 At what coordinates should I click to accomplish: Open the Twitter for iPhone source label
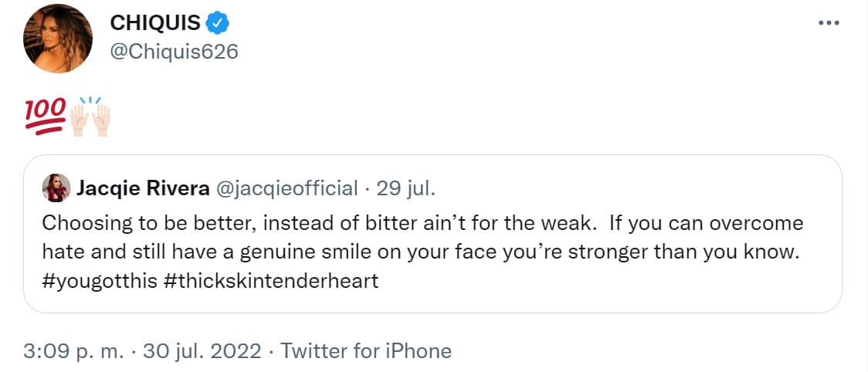point(365,351)
